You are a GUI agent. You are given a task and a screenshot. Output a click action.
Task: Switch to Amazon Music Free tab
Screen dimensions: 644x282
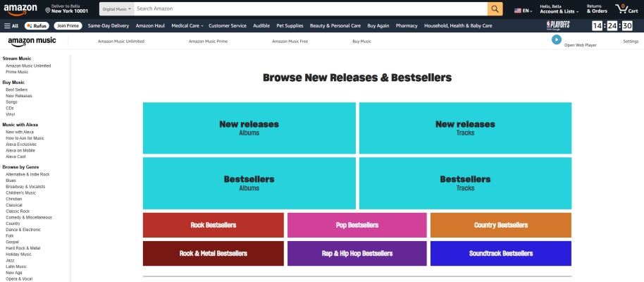(290, 41)
